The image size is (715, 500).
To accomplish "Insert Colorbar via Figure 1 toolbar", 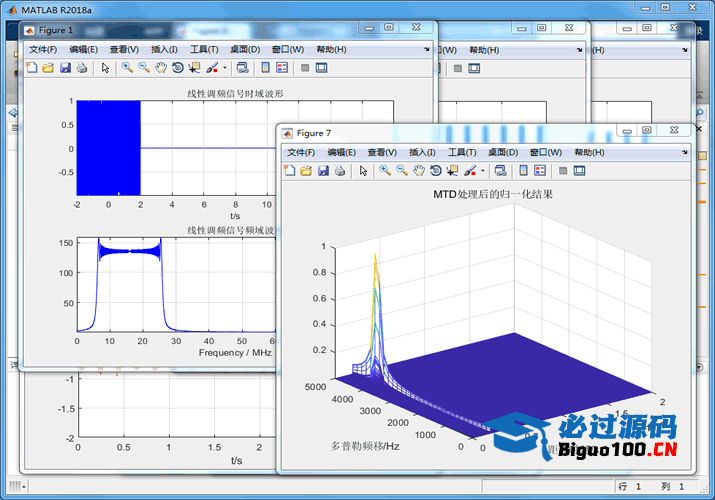I will [265, 68].
